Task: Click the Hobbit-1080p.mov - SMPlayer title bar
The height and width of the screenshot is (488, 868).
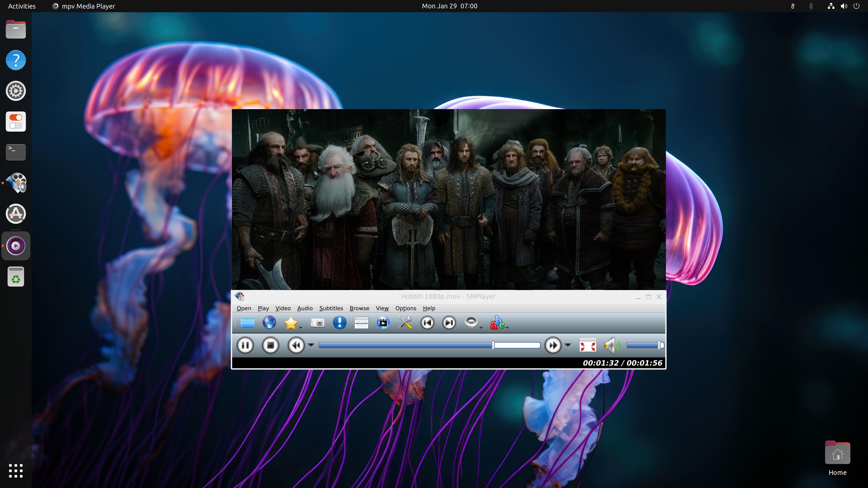Action: pos(448,296)
